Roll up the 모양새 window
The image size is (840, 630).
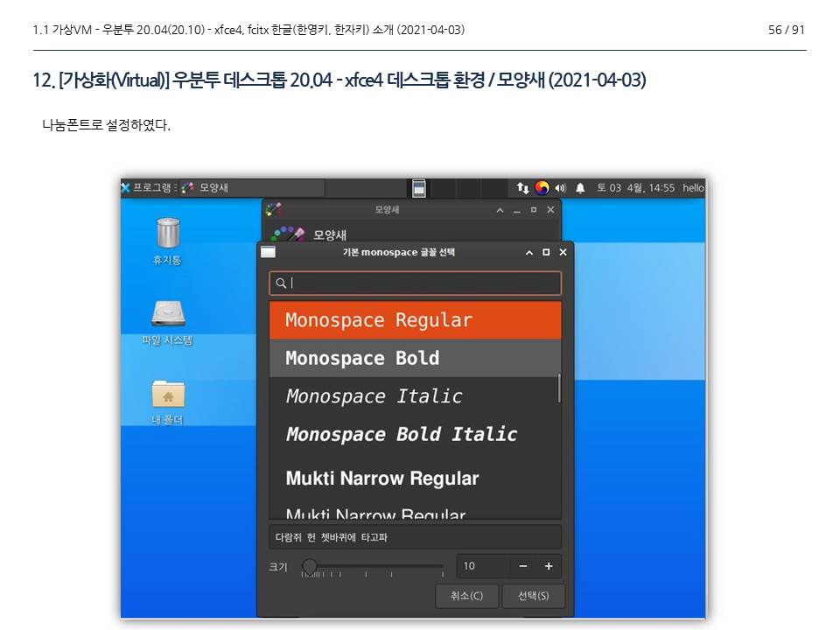500,210
